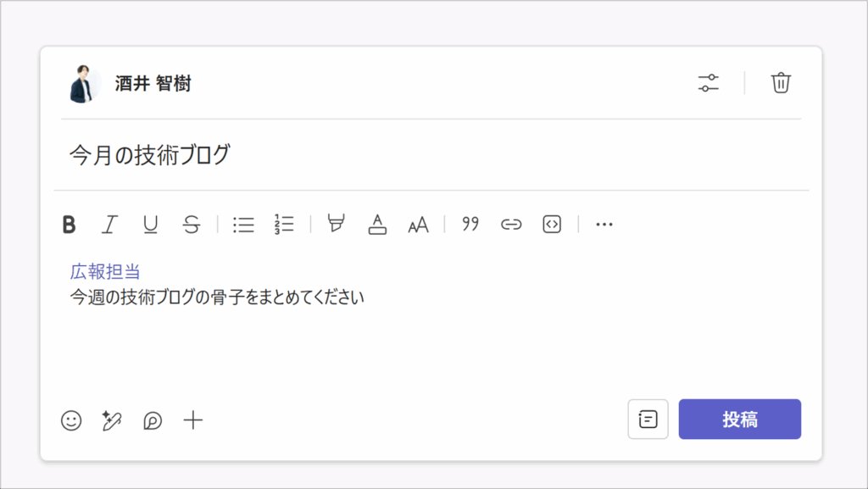The width and height of the screenshot is (868, 489).
Task: Insert a numbered list
Action: point(284,225)
